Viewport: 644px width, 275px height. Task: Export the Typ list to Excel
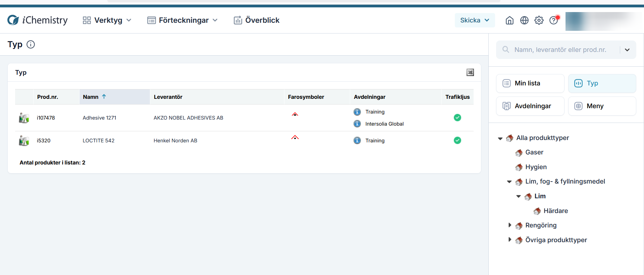pos(470,72)
